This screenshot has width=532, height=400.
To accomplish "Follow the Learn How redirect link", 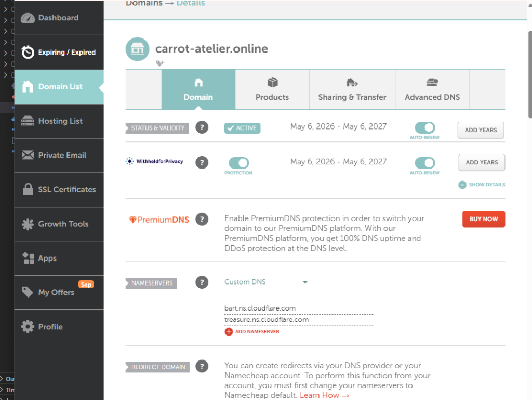I will point(324,395).
